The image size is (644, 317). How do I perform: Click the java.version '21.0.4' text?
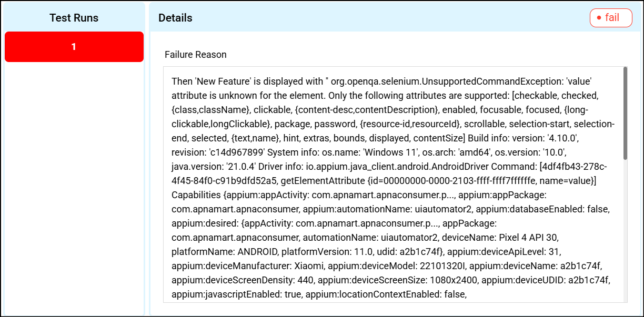[239, 167]
